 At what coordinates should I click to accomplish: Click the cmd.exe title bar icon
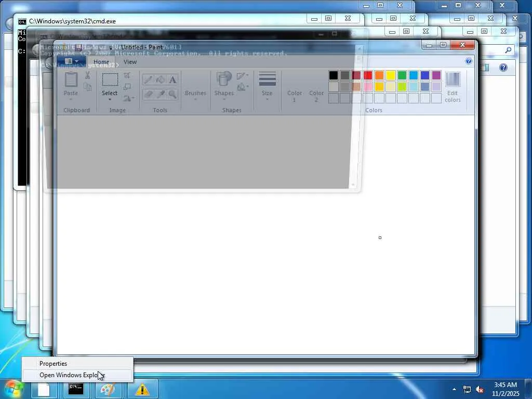[22, 21]
